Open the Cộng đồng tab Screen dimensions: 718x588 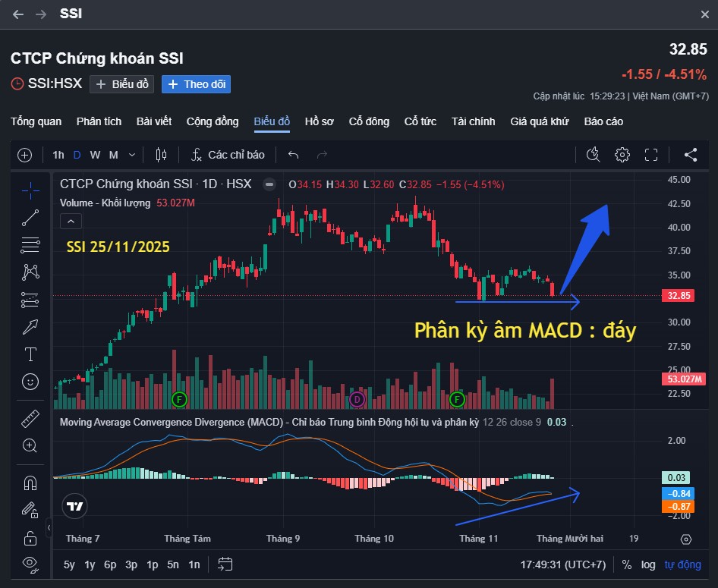[213, 121]
